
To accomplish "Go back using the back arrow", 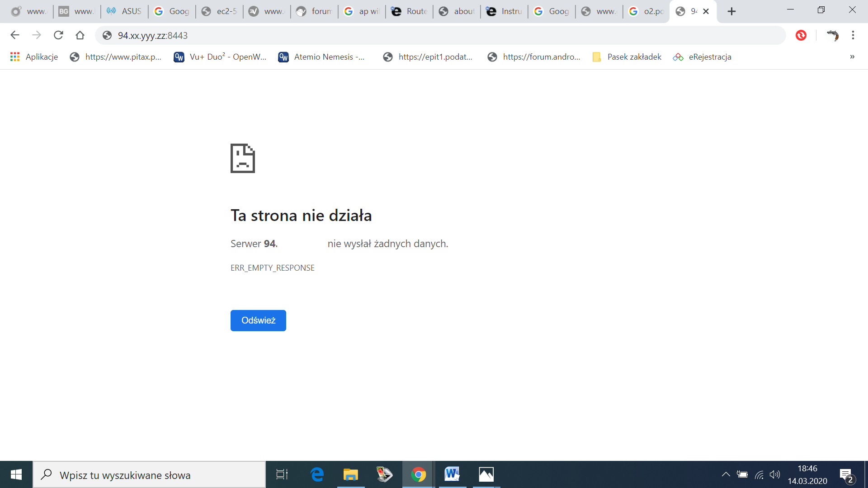I will coord(15,35).
